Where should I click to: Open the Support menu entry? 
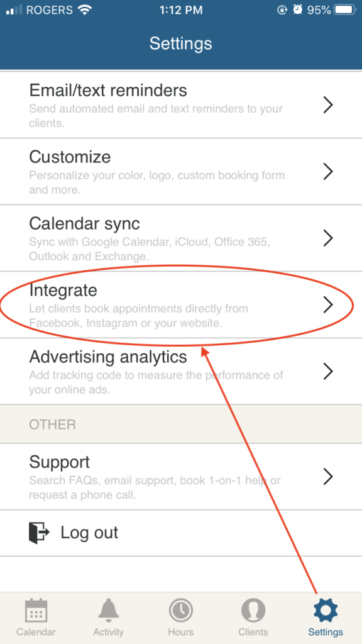pyautogui.click(x=181, y=477)
